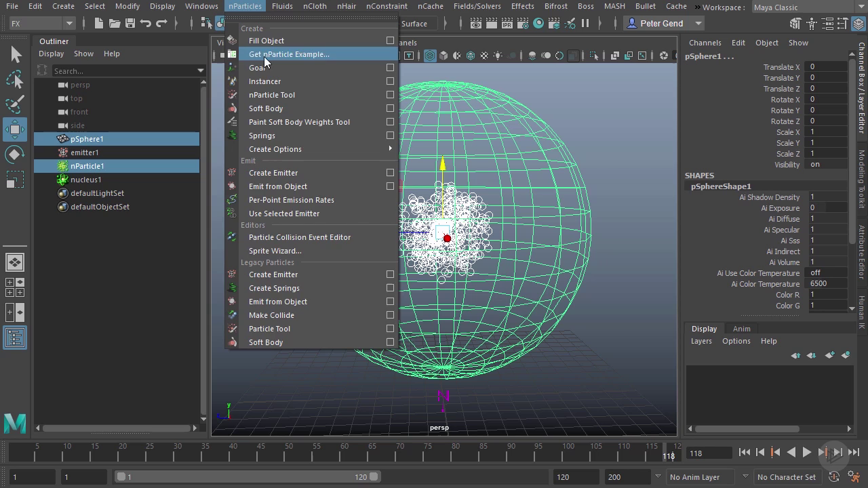
Task: Open the Outliner search filter dropdown arrow
Action: pyautogui.click(x=200, y=70)
